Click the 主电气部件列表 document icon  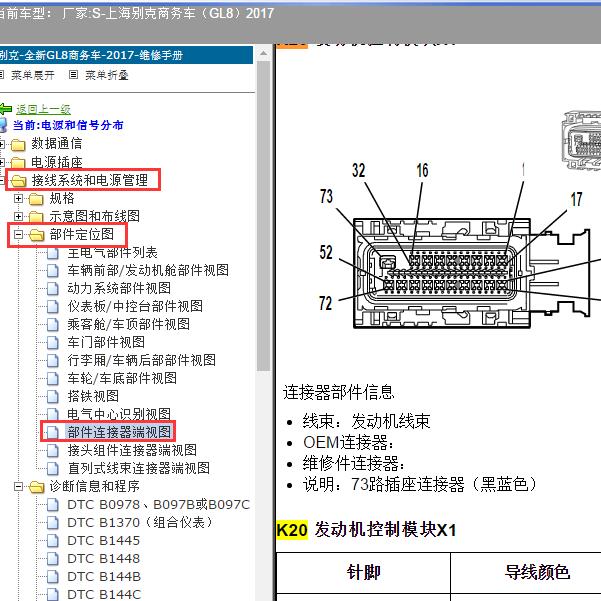(53, 253)
